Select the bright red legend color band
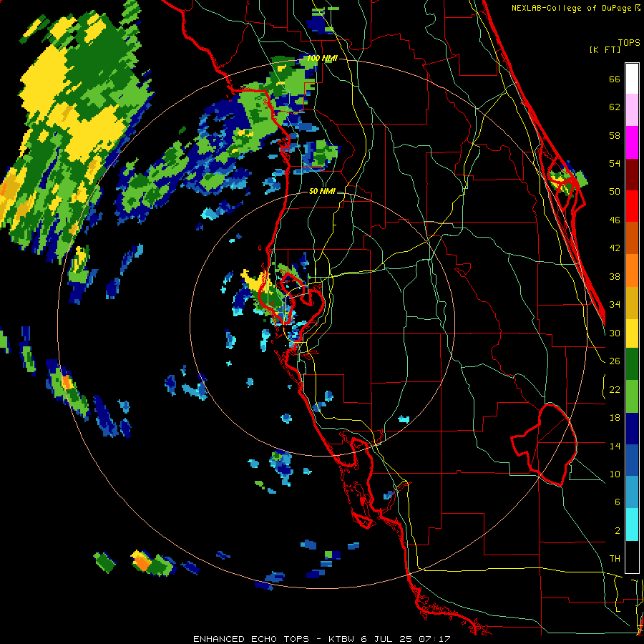The image size is (644, 644). 632,206
